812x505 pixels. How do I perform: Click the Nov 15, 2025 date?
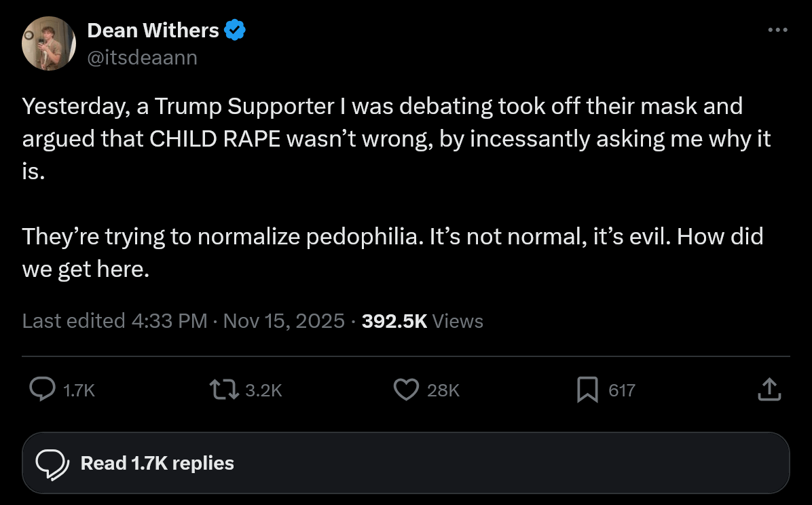[284, 321]
